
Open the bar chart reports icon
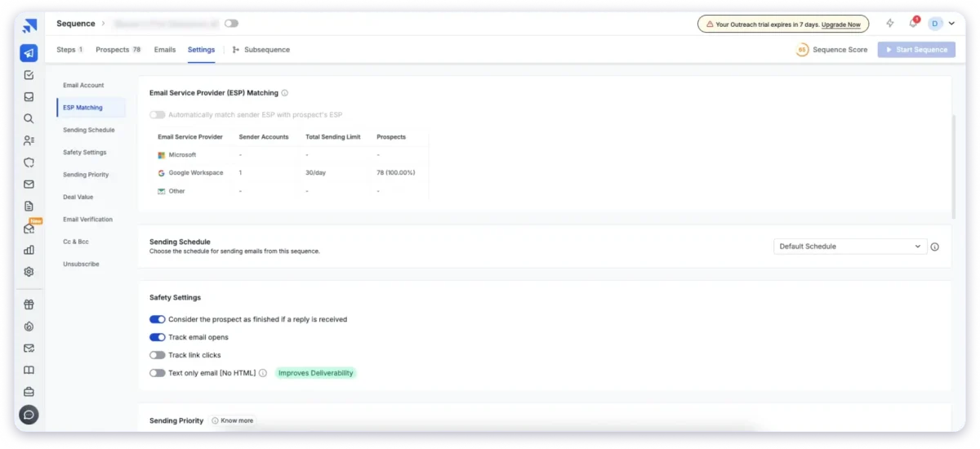[x=29, y=250]
